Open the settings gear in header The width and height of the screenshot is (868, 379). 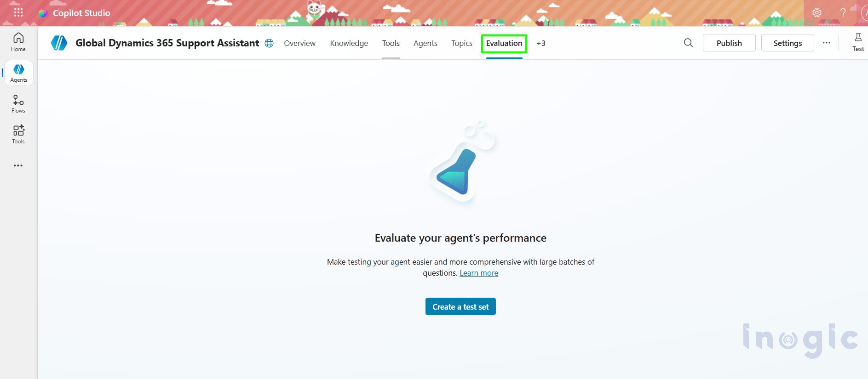click(817, 13)
